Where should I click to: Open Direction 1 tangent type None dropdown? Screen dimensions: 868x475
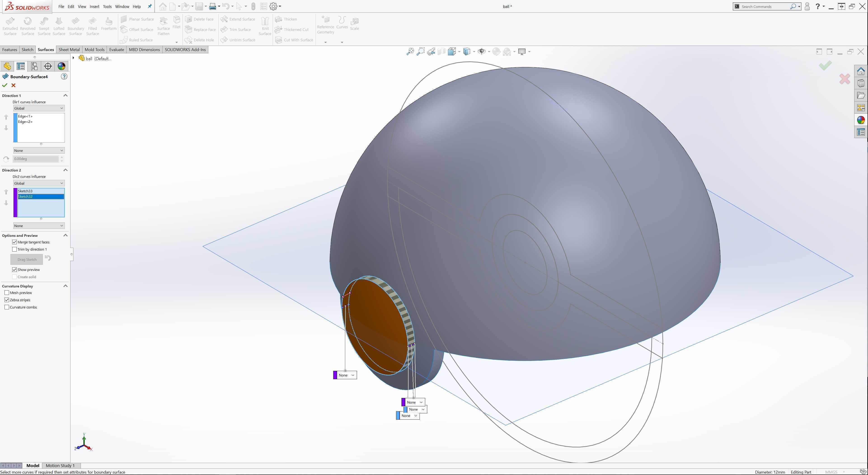39,150
